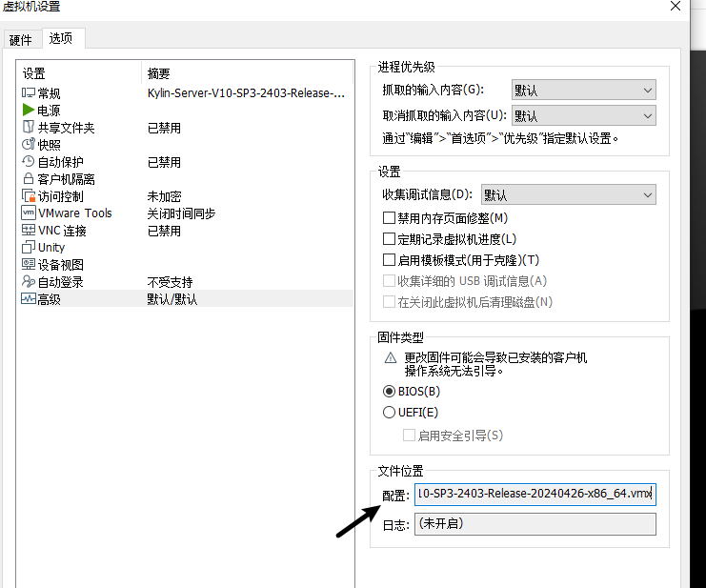Switch to the 硬件 tab
Image resolution: width=706 pixels, height=588 pixels.
click(21, 40)
